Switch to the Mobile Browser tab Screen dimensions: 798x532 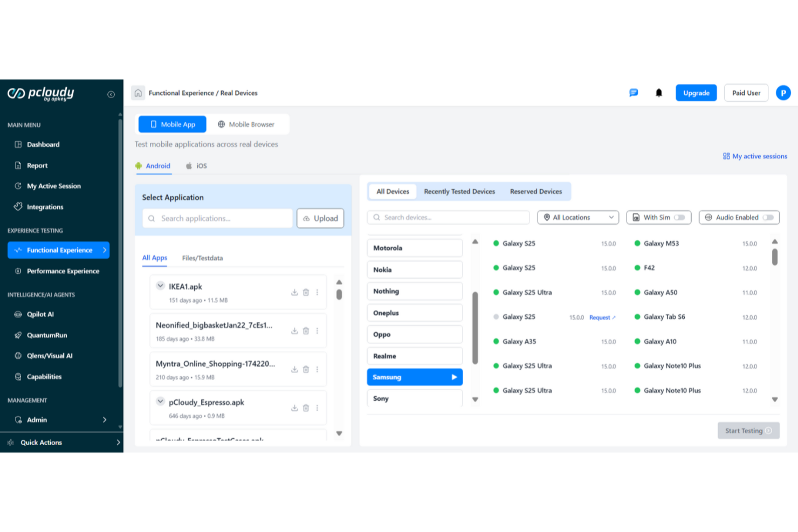tap(246, 124)
